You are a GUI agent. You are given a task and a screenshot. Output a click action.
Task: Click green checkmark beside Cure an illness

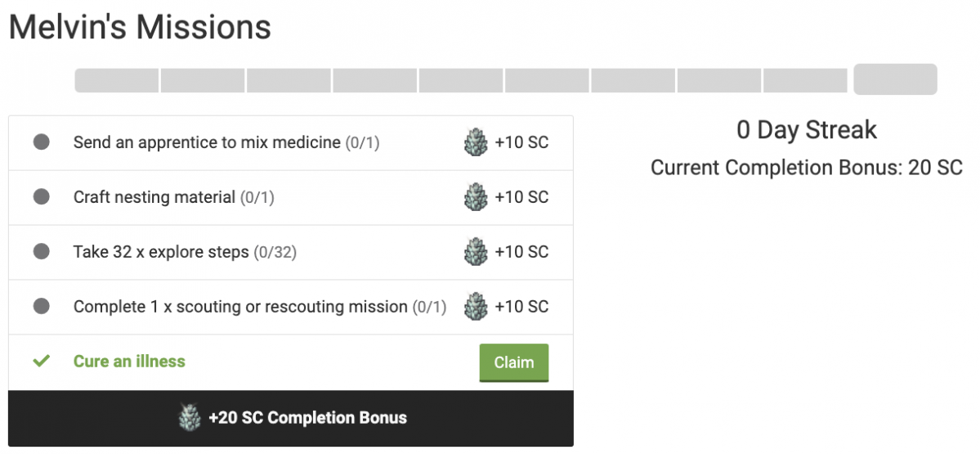tap(40, 361)
